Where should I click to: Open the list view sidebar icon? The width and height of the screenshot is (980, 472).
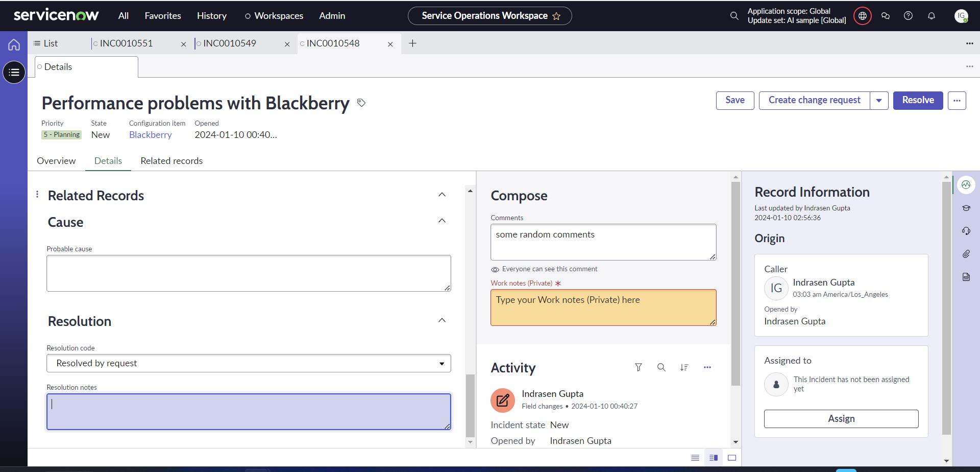click(14, 72)
